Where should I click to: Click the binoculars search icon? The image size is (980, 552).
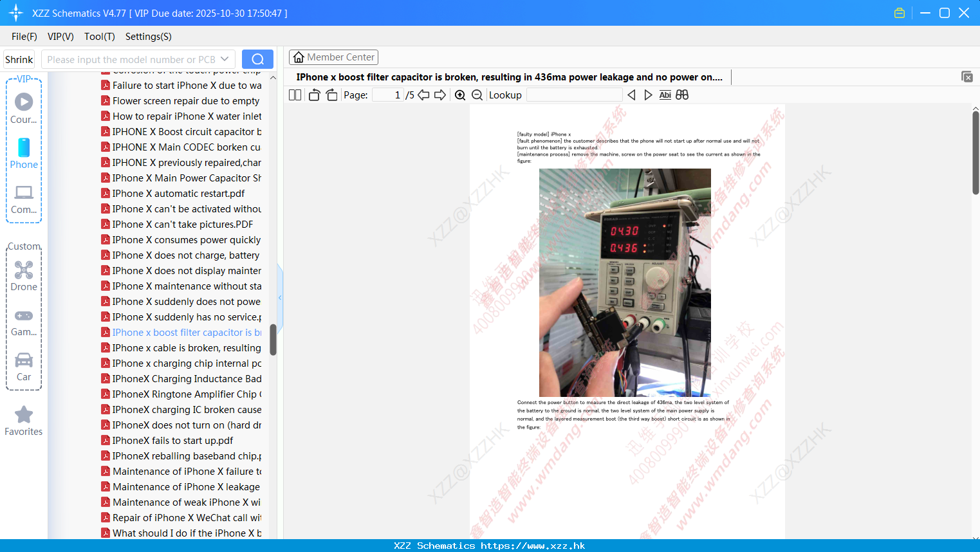click(682, 95)
